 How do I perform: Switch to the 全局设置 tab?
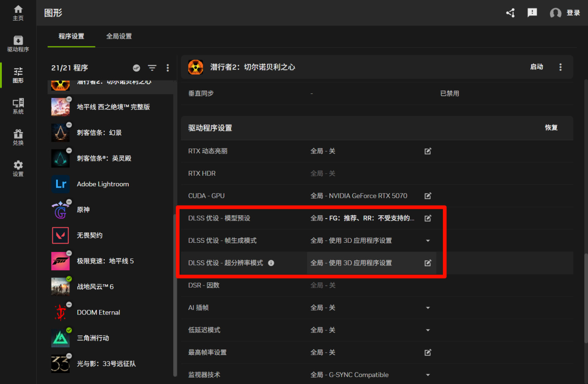coord(119,36)
